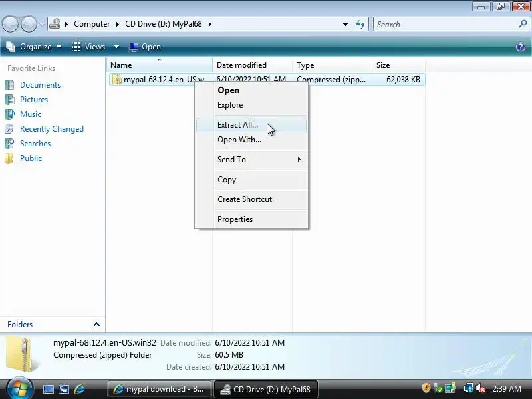Click the zip file icon in list
Viewport: 532px width, 399px height.
117,80
